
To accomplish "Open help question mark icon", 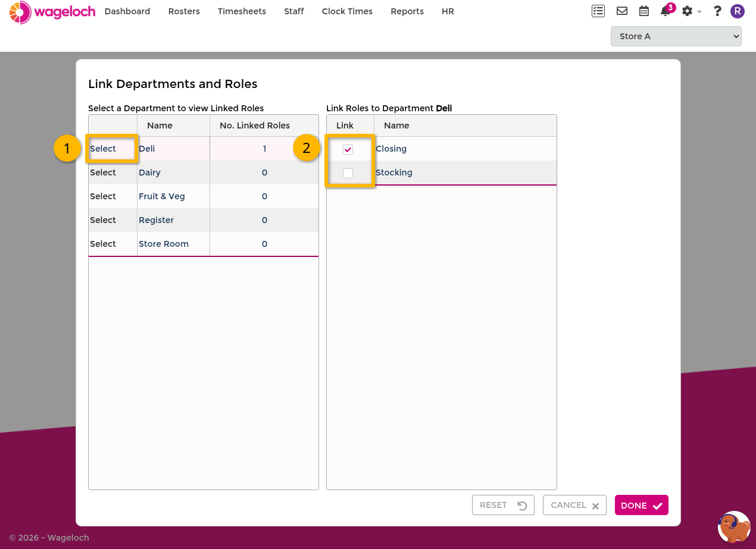I will click(717, 11).
